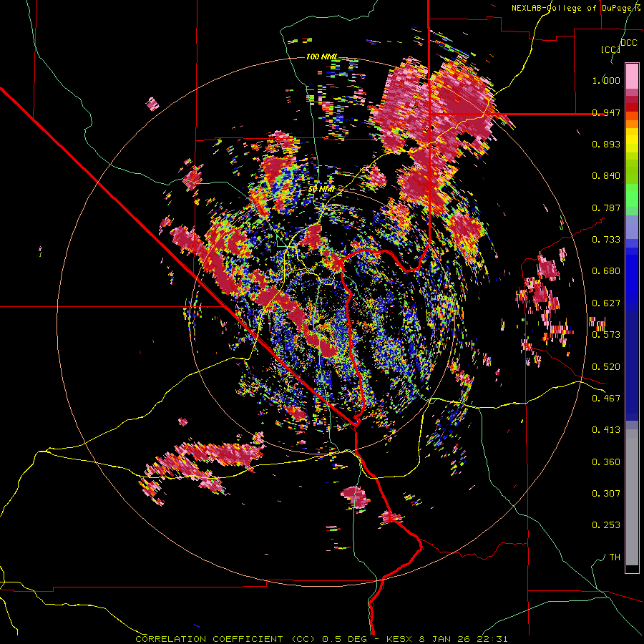Click the 0.573 legend value

pyautogui.click(x=606, y=334)
